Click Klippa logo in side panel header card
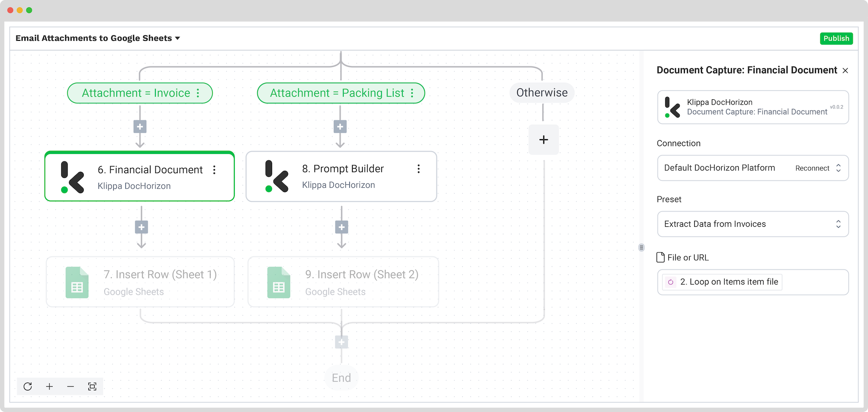Viewport: 868px width, 412px height. pyautogui.click(x=672, y=107)
